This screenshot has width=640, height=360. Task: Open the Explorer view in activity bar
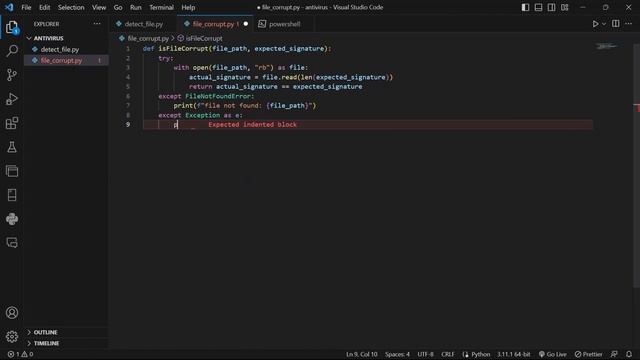12,27
